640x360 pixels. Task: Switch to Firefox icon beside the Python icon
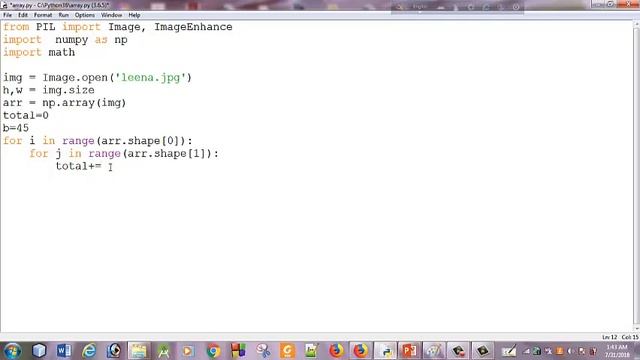(360, 351)
